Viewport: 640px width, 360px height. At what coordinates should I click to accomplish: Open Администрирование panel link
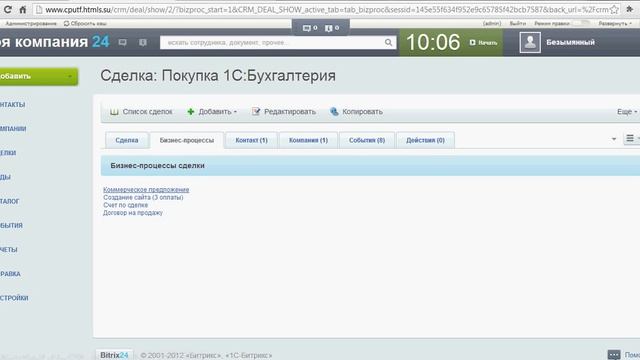31,24
